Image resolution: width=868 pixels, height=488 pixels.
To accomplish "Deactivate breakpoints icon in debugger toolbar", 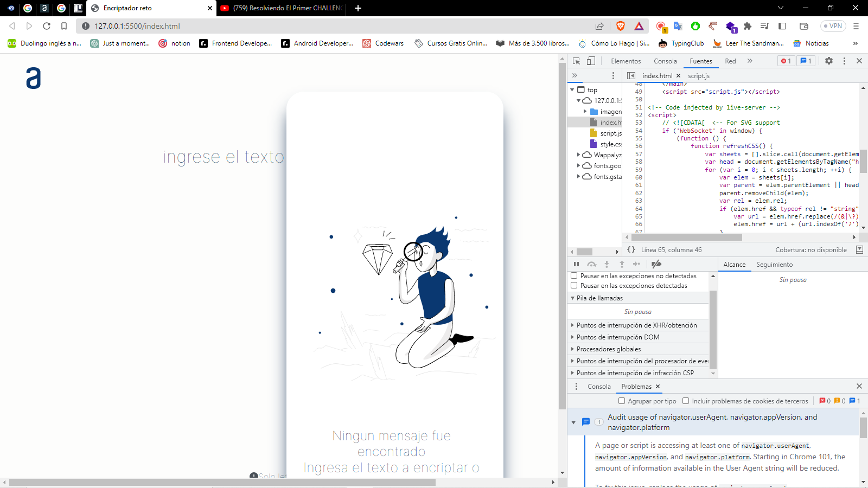I will 656,264.
